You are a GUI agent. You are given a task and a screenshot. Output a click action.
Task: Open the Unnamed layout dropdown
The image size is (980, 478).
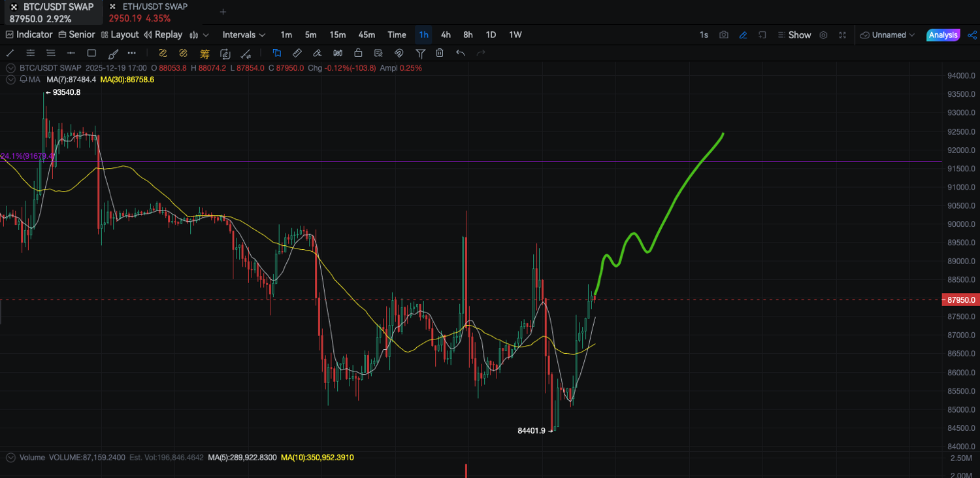[x=889, y=35]
